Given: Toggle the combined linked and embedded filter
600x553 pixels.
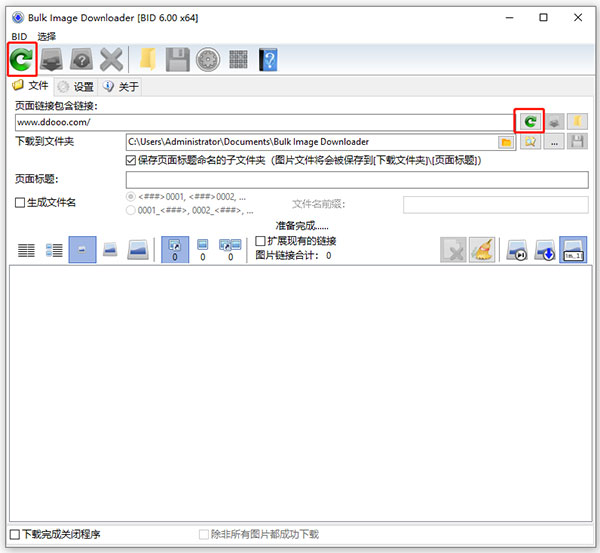Looking at the screenshot, I should click(x=230, y=250).
